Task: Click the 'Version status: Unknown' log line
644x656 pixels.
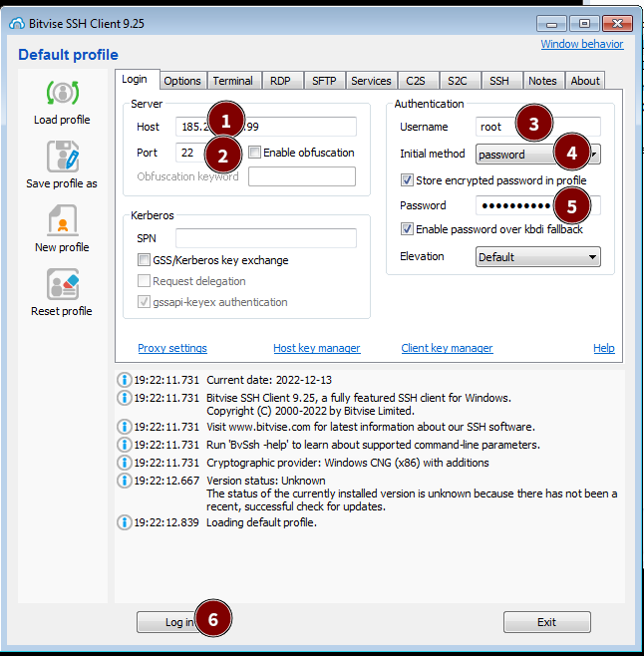Action: 266,481
